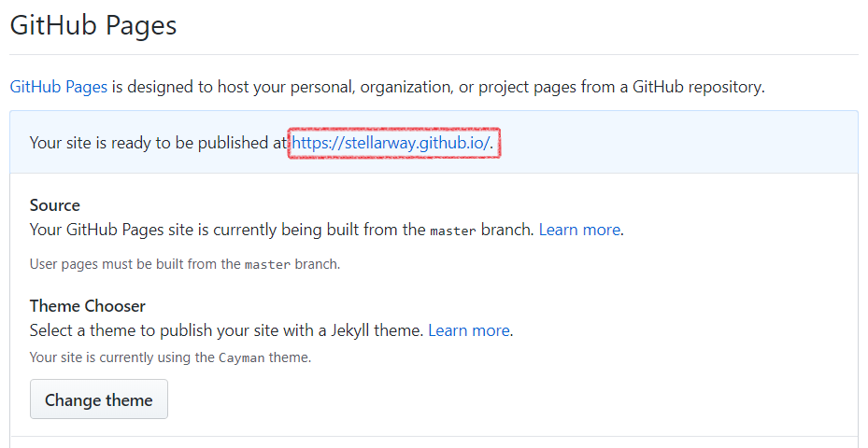Screen dimensions: 868x448
Task: Click 'Your site is currently using' text
Action: [170, 357]
